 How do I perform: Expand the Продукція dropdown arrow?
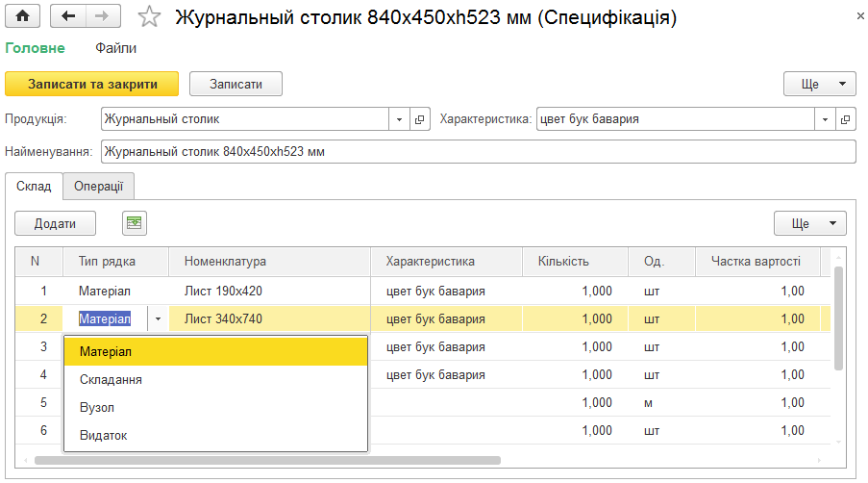coord(399,119)
